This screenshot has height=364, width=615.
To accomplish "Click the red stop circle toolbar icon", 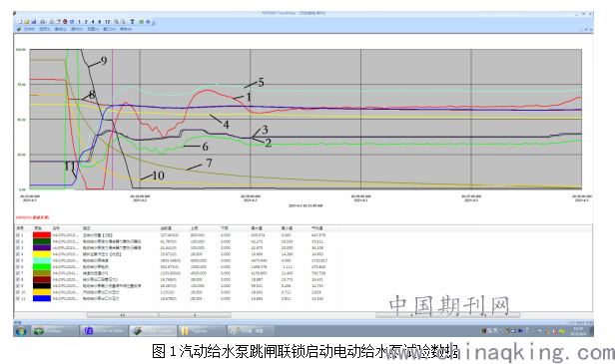I will [x=65, y=22].
